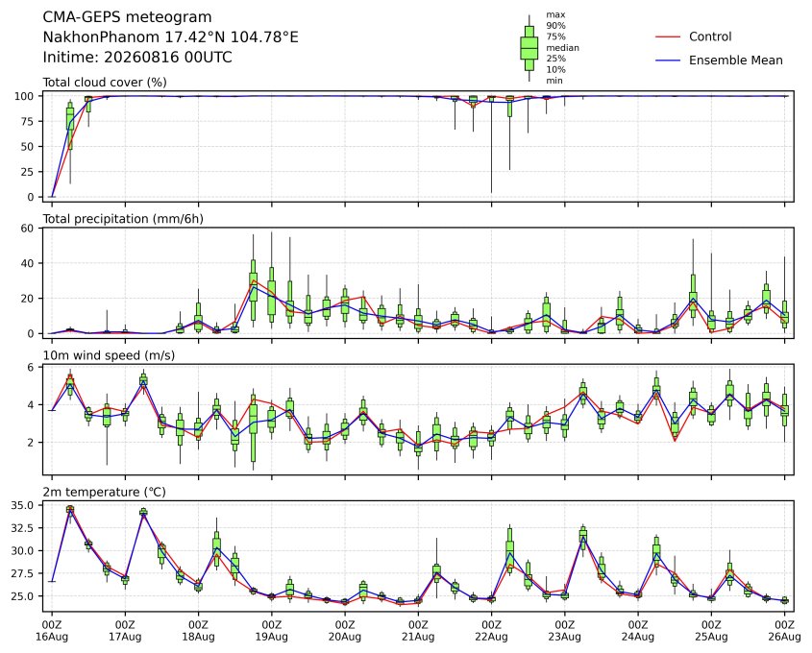Click the '27.5' tick on temperature axis
This screenshot has width=812, height=653.
pyautogui.click(x=22, y=574)
